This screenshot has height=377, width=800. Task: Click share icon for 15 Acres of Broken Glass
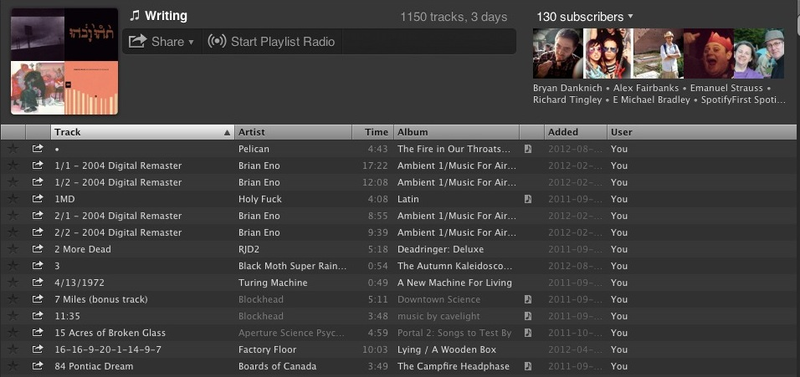coord(37,333)
